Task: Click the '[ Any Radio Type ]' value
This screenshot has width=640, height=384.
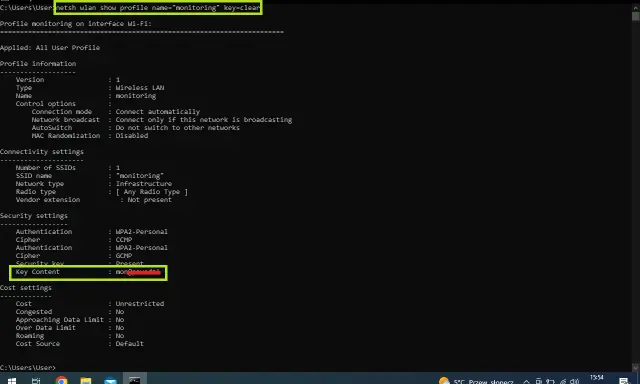Action: (151, 192)
